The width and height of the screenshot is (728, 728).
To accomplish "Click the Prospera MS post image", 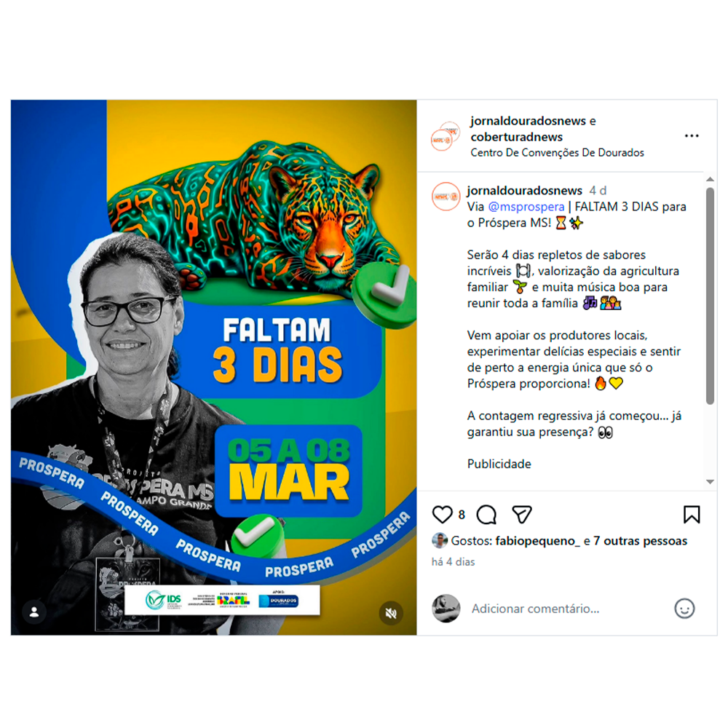I will click(x=213, y=367).
